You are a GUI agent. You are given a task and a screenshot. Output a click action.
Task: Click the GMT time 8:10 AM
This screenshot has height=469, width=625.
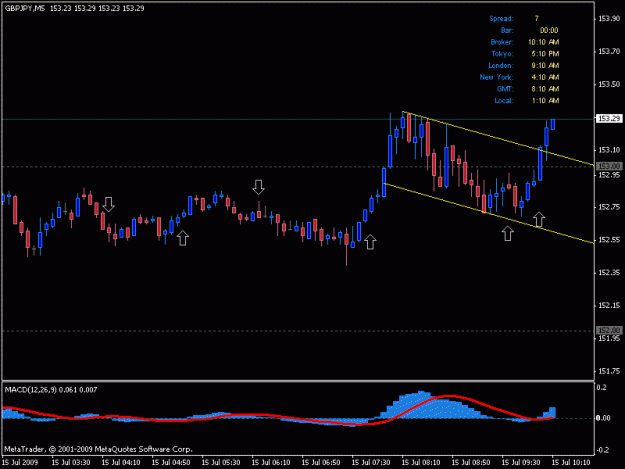(545, 89)
